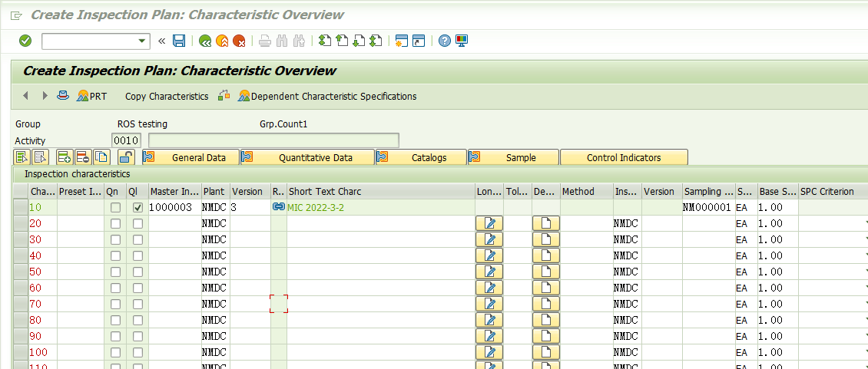Click the Delete Row icon
Image resolution: width=868 pixels, height=369 pixels.
(x=82, y=157)
